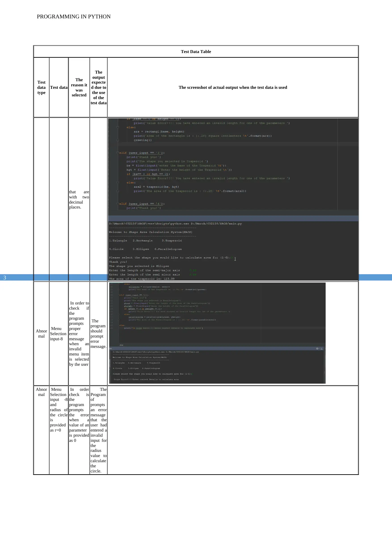Click 'Welcome to Shape Area Calculation System(SACS)' in upper console
The width and height of the screenshot is (392, 555).
tap(150, 232)
